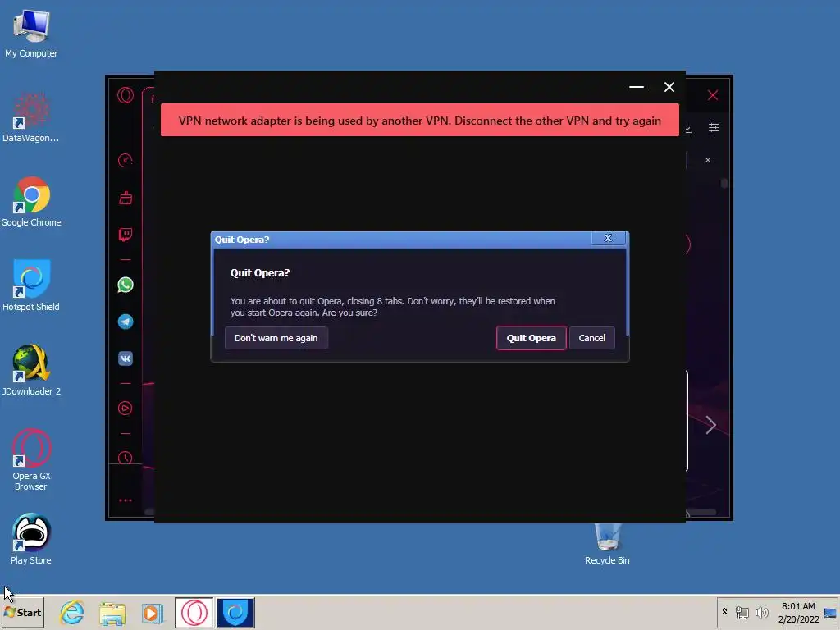Open WhatsApp messenger in Opera sidebar
This screenshot has width=840, height=630.
coord(126,285)
